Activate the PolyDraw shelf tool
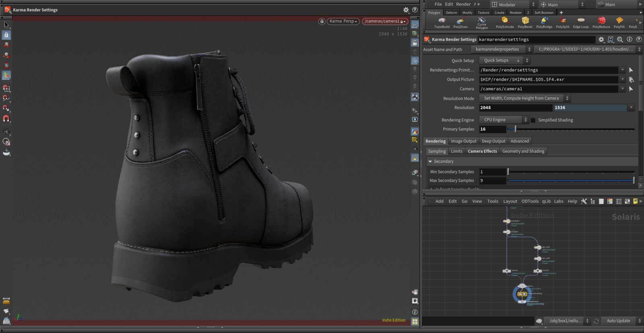Viewport: 644px width, 333px height. click(x=460, y=23)
